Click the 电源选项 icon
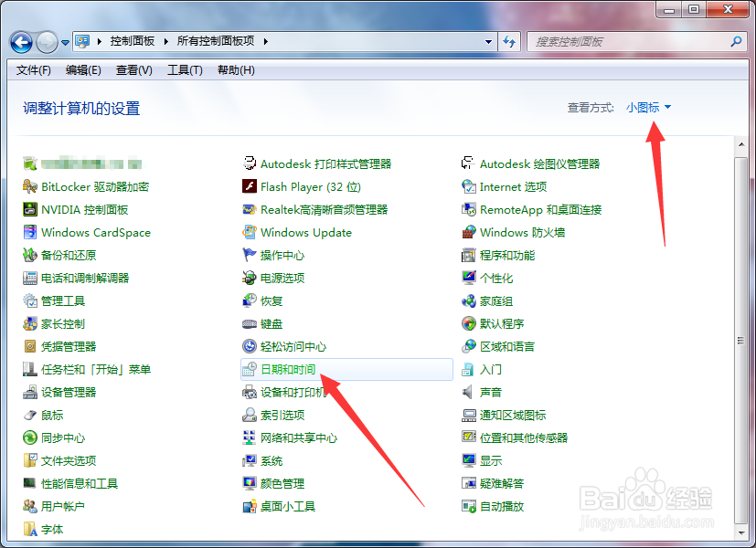 click(250, 278)
